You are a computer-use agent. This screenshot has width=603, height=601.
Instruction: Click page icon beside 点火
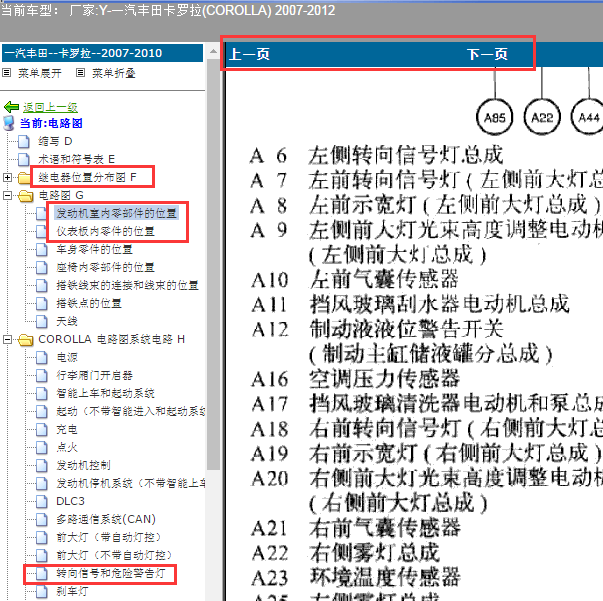pyautogui.click(x=42, y=448)
